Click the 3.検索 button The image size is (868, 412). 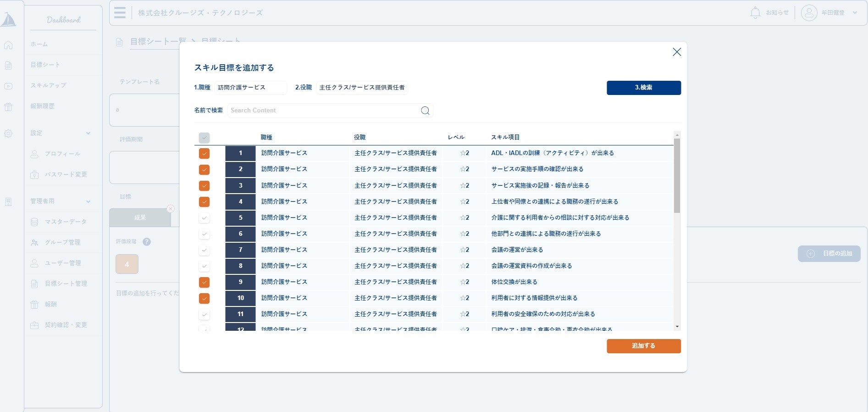tap(644, 88)
